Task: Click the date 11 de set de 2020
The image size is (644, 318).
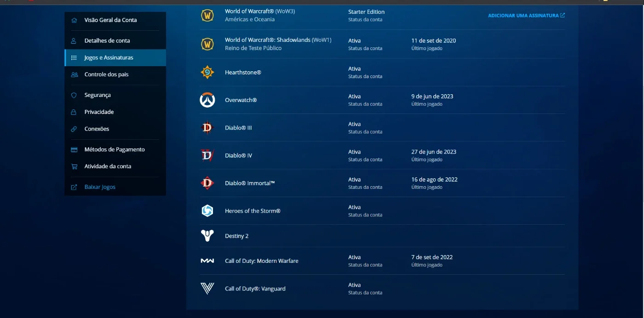Action: tap(433, 41)
